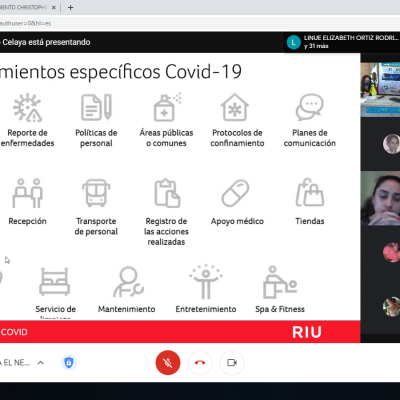Click the 'Mantenimiento' label
This screenshot has width=400, height=400.
[x=127, y=309]
